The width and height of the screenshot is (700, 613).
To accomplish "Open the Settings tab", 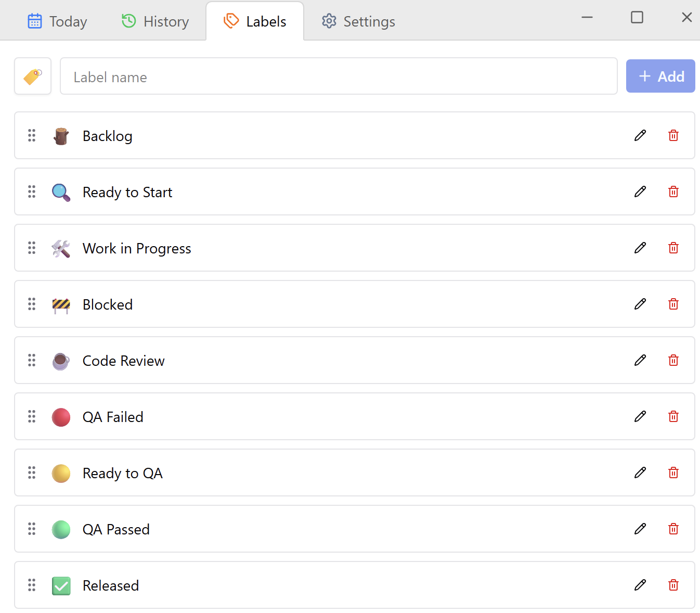I will pos(358,21).
